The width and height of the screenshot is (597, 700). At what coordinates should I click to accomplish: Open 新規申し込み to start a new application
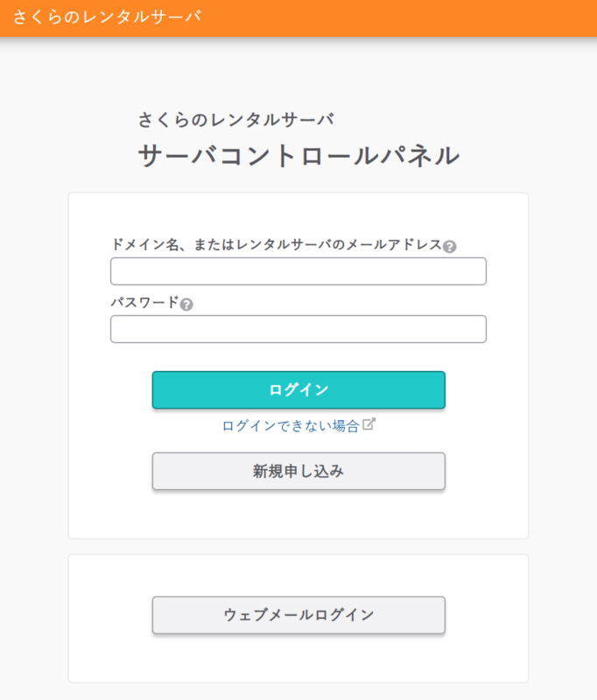(298, 471)
